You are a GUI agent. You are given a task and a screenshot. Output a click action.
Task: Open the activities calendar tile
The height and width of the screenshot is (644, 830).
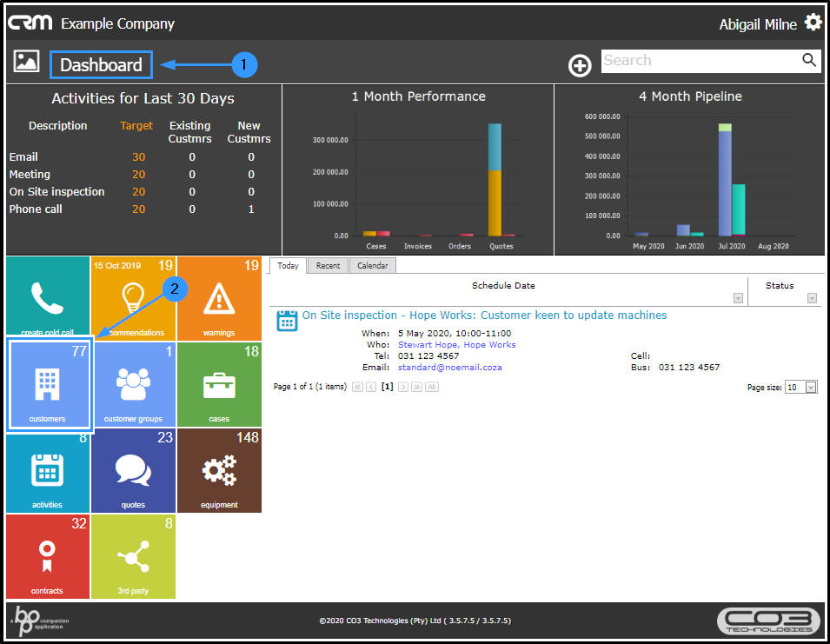tap(48, 470)
